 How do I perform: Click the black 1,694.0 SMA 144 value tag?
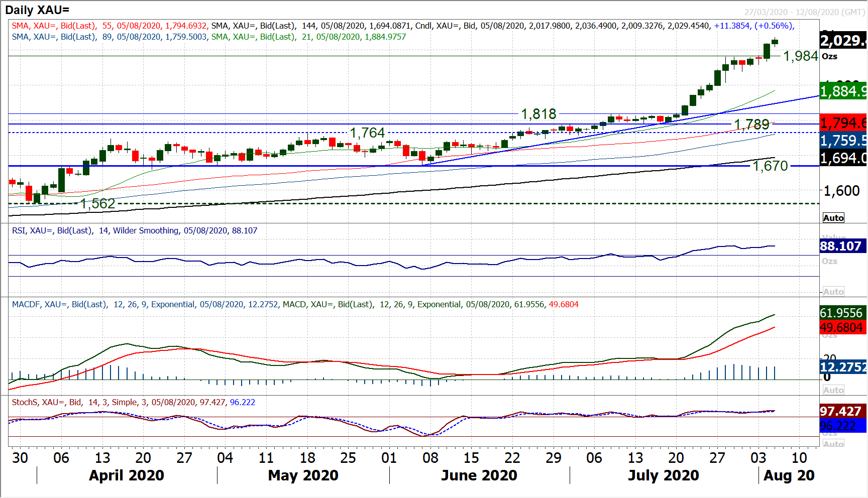point(843,158)
